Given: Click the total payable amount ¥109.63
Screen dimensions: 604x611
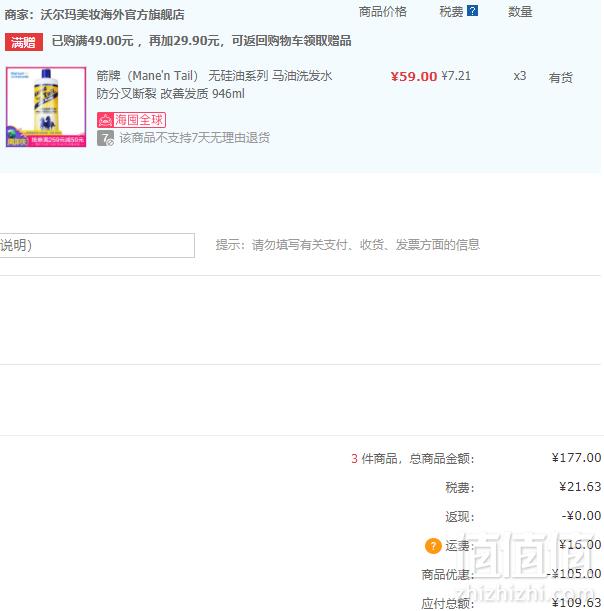Looking at the screenshot, I should point(576,603).
